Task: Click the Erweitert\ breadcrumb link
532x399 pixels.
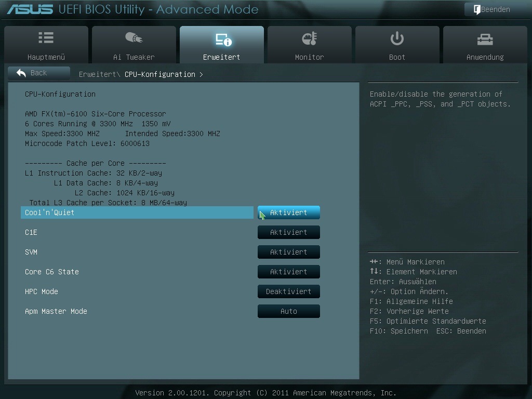Action: pos(99,74)
